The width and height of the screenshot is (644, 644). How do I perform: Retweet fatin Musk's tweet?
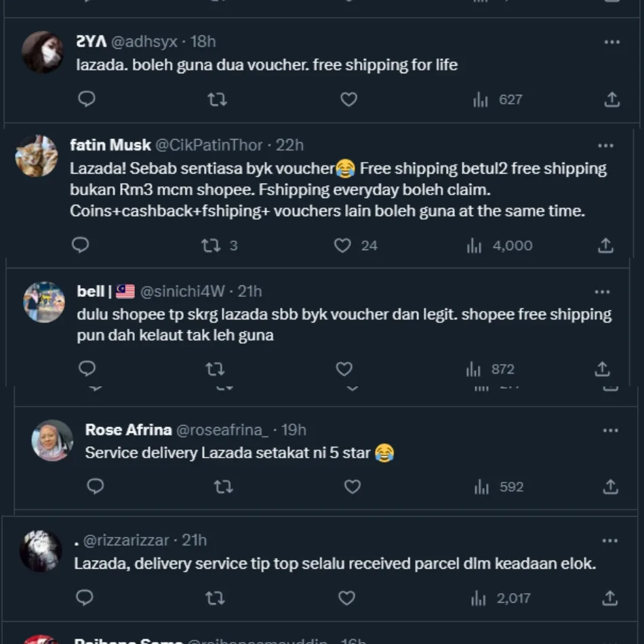[211, 245]
